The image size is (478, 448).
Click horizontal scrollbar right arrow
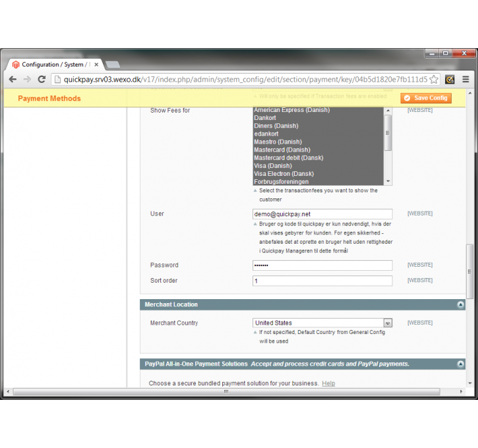point(461,391)
